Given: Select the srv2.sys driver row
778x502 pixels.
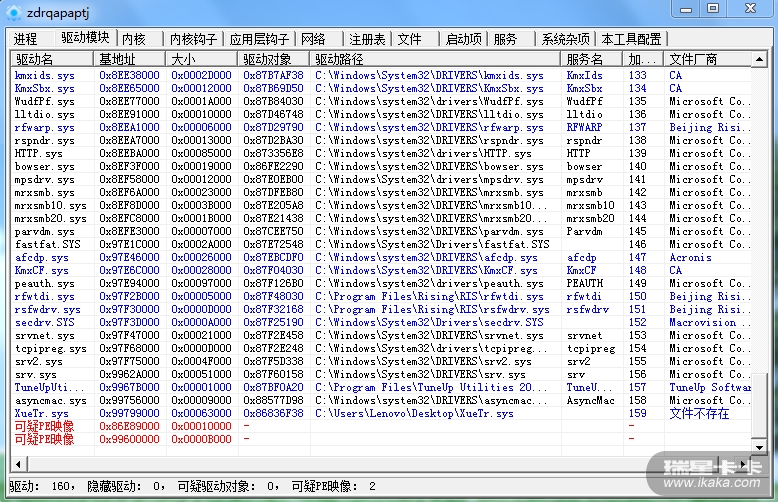Looking at the screenshot, I should [381, 361].
